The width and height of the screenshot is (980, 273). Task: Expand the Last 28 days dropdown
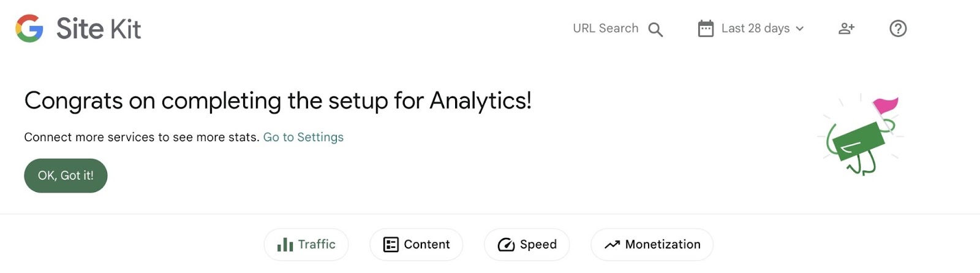click(x=755, y=28)
